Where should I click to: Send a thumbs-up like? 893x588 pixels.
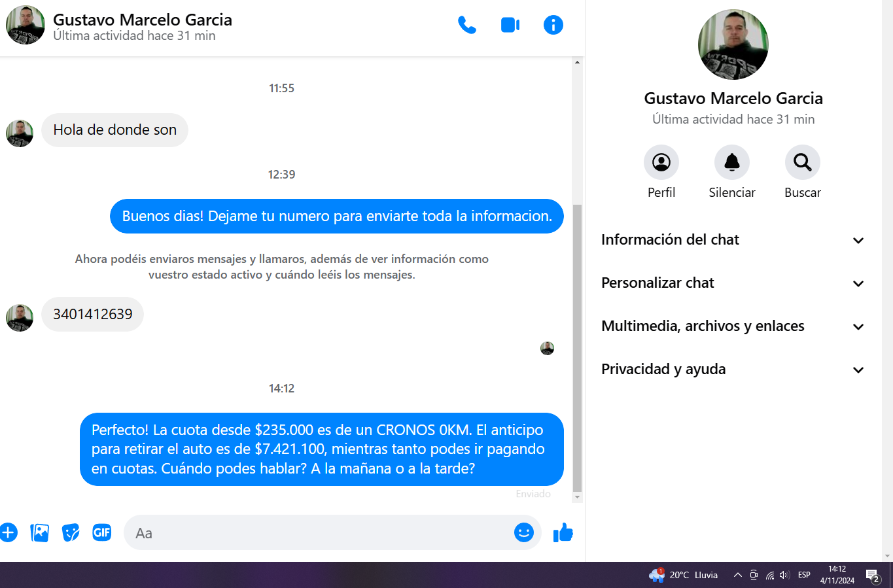[563, 532]
